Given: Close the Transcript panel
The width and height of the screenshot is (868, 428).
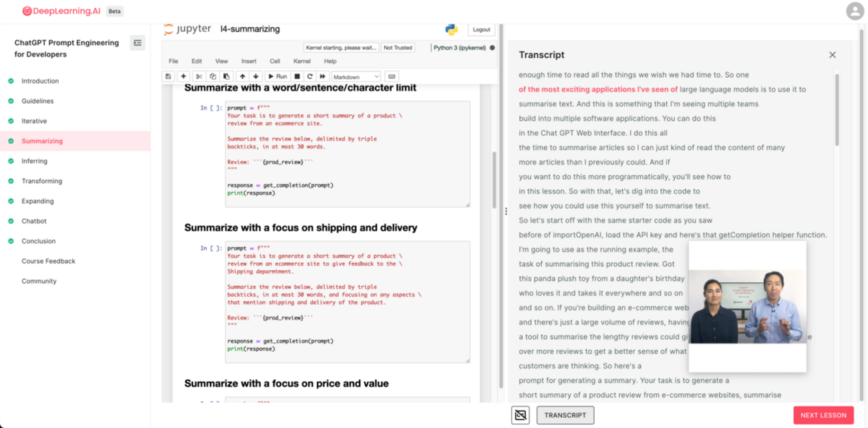Looking at the screenshot, I should point(833,55).
